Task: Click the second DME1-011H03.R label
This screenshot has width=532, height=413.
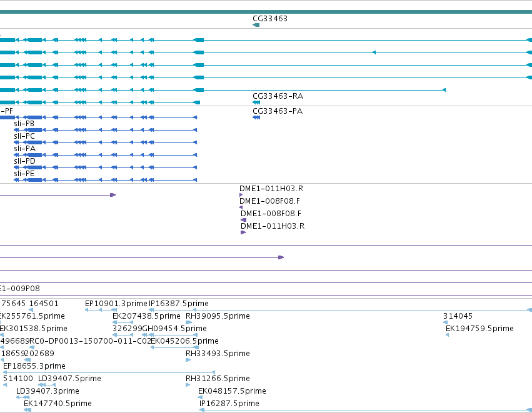Action: coord(273,226)
